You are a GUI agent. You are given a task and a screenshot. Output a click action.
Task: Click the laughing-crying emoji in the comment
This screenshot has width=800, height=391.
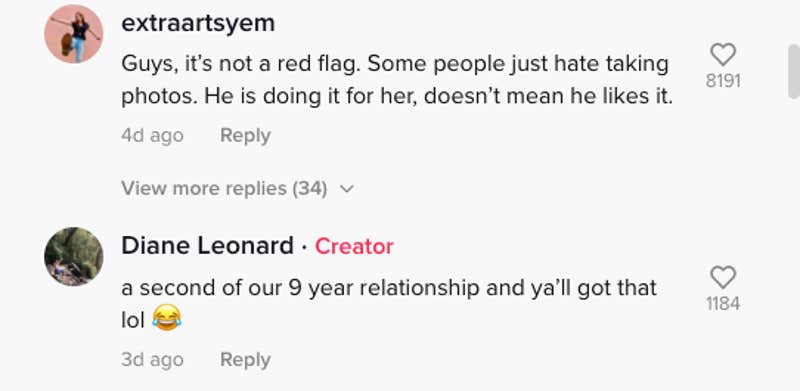click(x=167, y=320)
